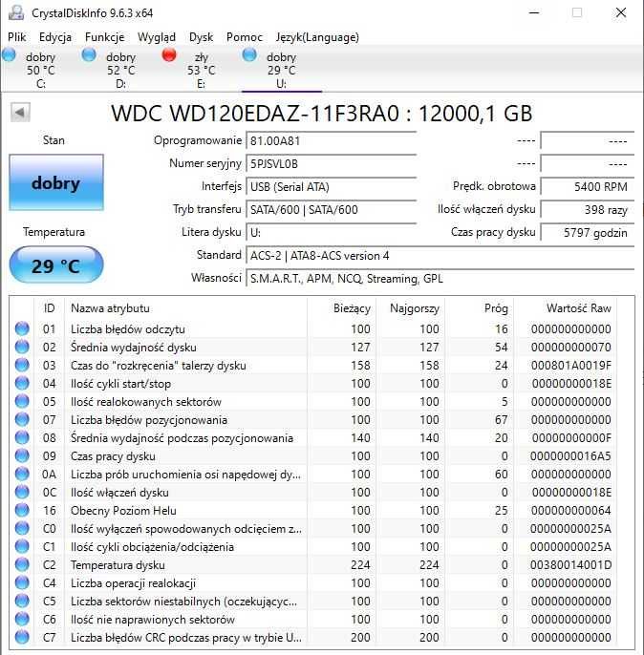
Task: Click status orb for attribute 09 row
Action: [x=22, y=455]
